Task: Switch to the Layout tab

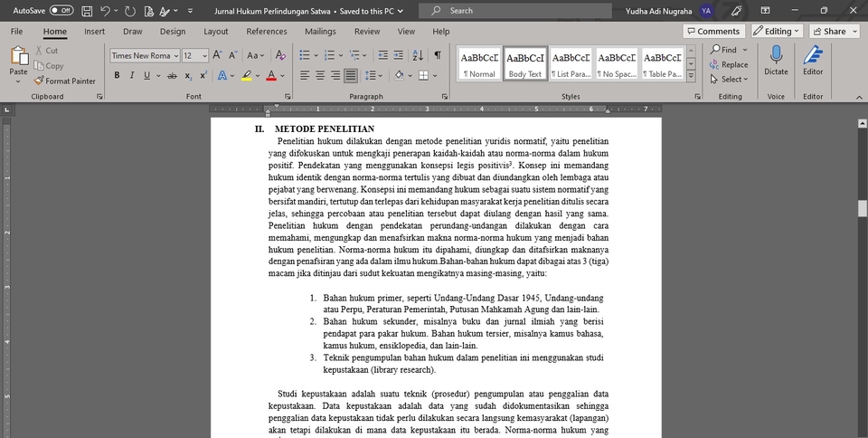Action: [216, 32]
